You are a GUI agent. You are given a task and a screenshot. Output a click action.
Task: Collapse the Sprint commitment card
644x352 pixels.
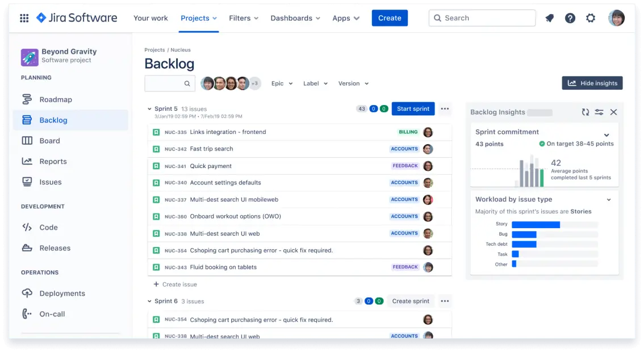tap(607, 135)
